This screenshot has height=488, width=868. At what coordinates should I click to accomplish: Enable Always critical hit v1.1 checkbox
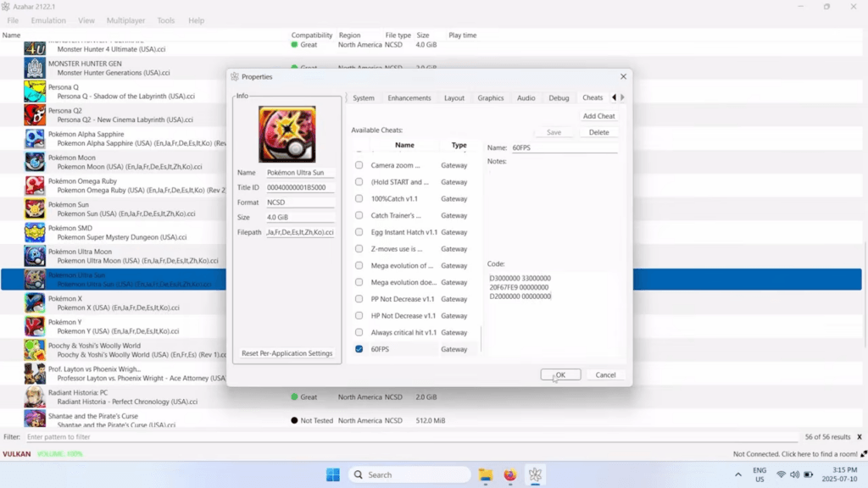tap(359, 332)
